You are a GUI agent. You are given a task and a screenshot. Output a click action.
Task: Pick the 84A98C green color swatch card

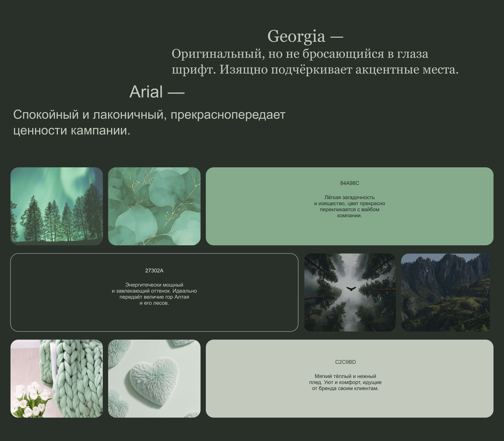(x=350, y=206)
